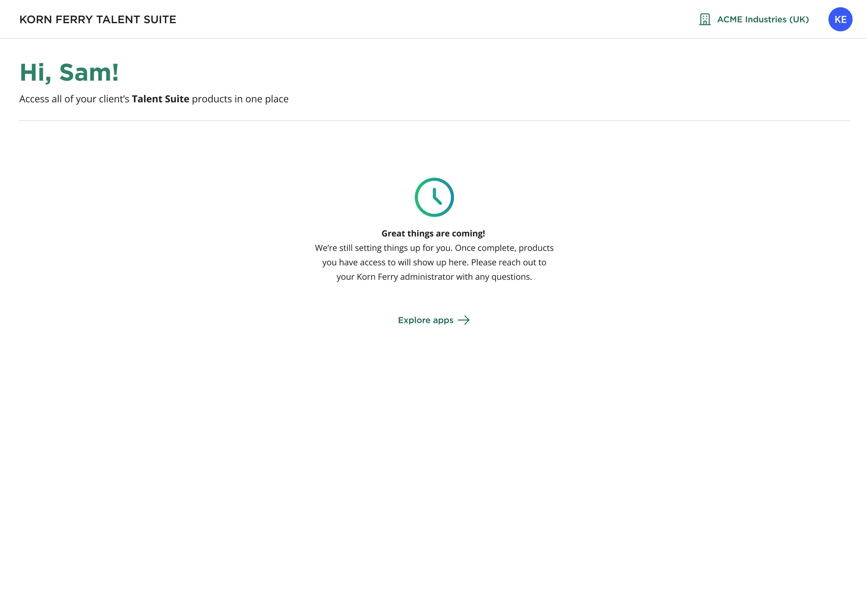This screenshot has width=867, height=616.
Task: Click Great things are coming! heading
Action: tap(433, 233)
